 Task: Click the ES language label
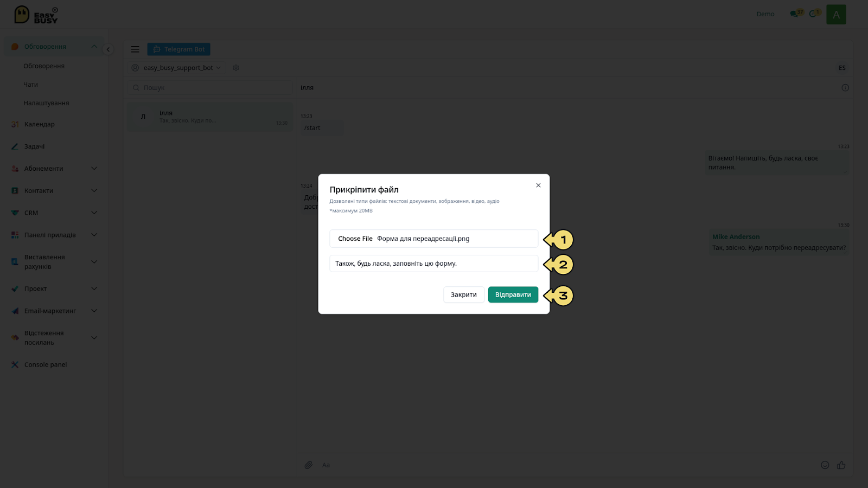tap(842, 68)
